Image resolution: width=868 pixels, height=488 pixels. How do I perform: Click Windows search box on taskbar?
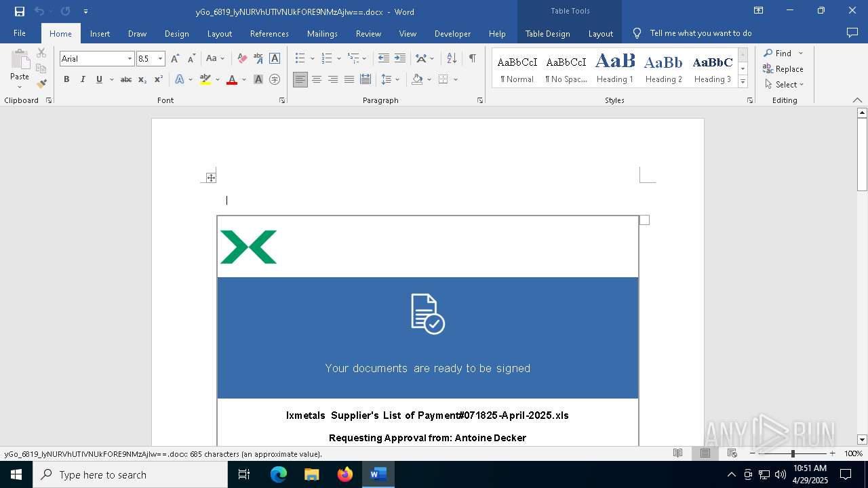coord(130,474)
